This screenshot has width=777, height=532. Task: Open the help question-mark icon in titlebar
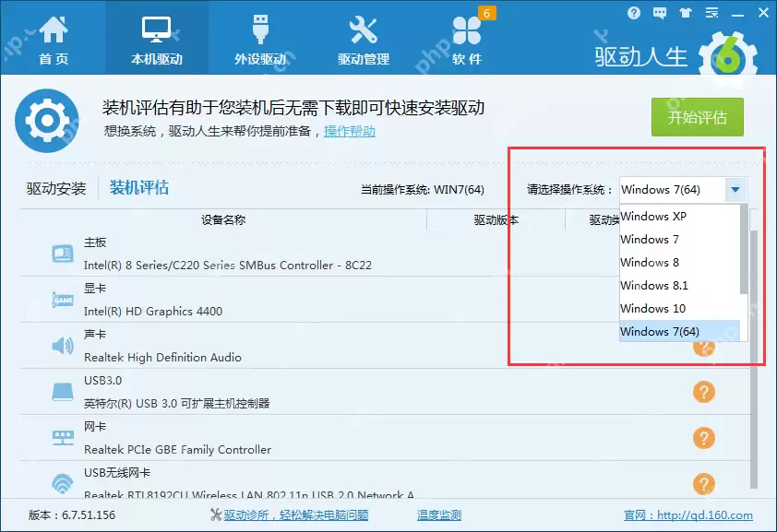[634, 13]
